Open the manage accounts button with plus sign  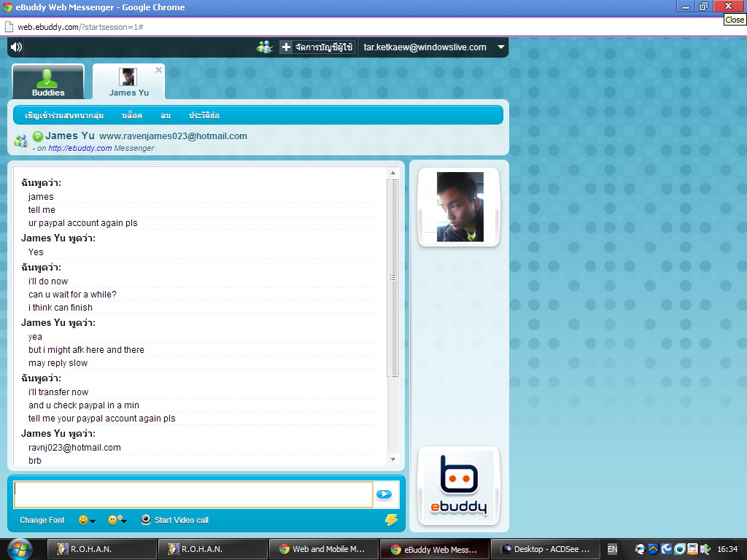coord(317,47)
